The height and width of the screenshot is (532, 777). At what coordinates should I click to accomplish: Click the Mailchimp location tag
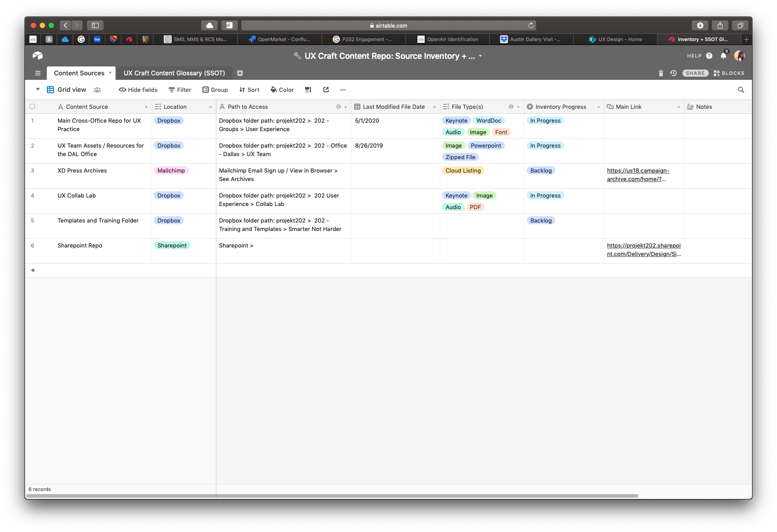click(x=171, y=170)
